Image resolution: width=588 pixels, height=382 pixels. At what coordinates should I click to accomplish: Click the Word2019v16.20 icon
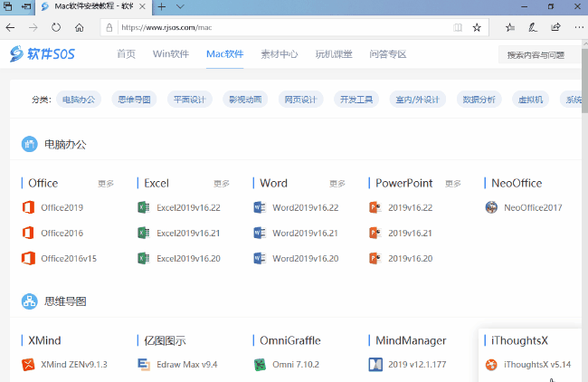(260, 258)
